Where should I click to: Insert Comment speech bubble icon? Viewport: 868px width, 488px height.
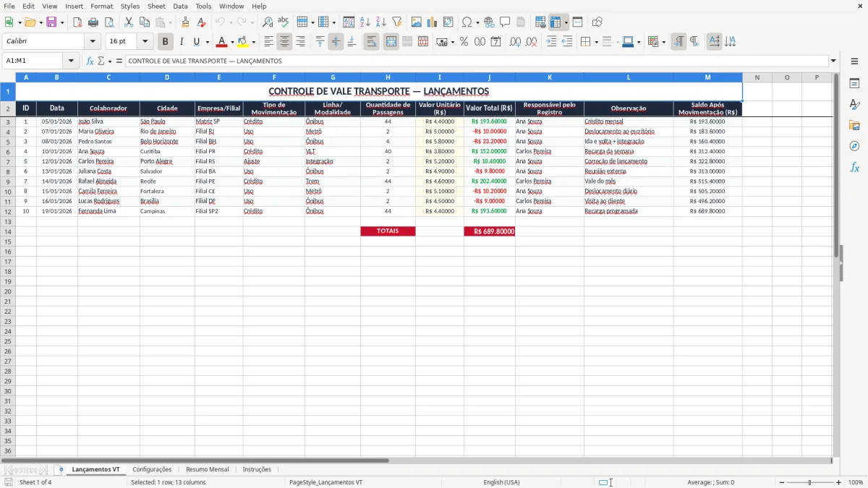tap(506, 22)
